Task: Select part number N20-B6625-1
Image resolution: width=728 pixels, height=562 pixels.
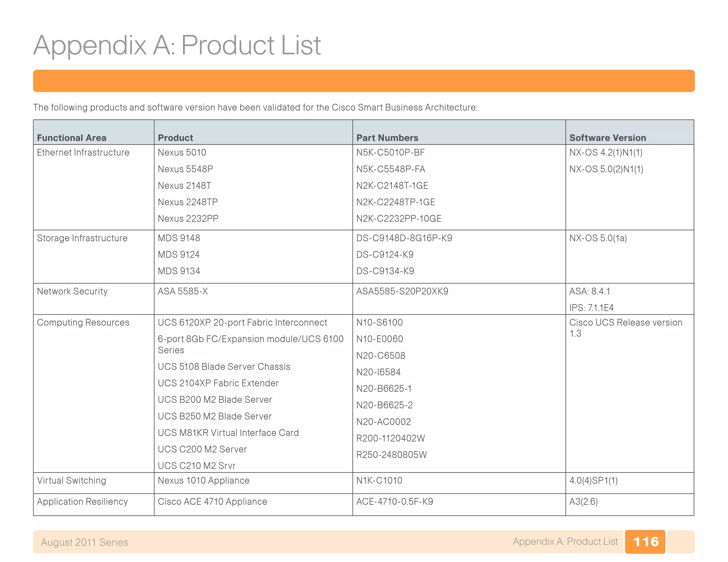Action: 384,389
